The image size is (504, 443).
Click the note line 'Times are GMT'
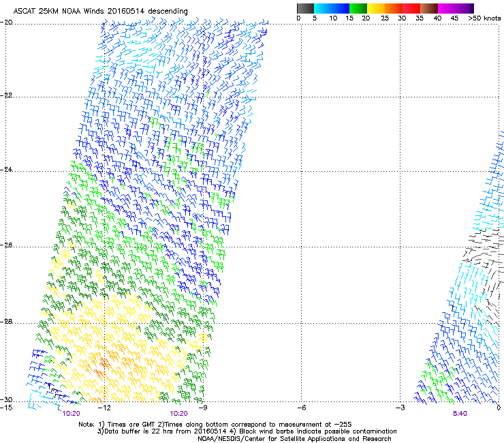[x=215, y=425]
